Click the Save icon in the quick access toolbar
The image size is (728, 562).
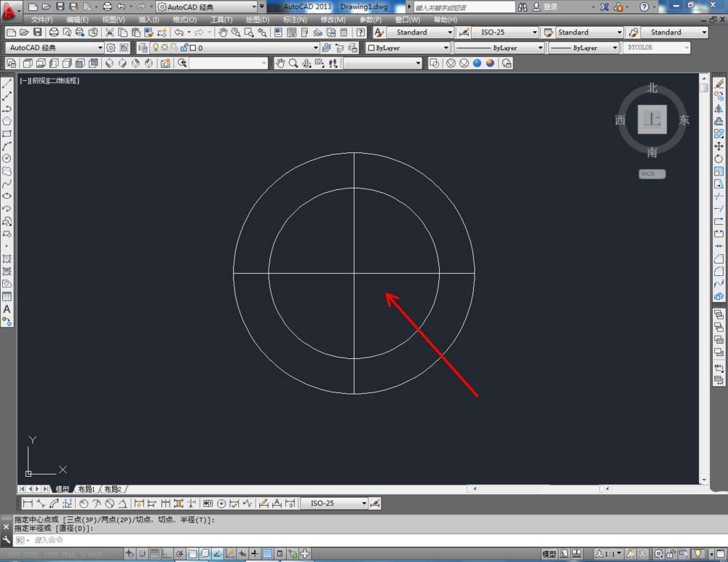point(60,7)
